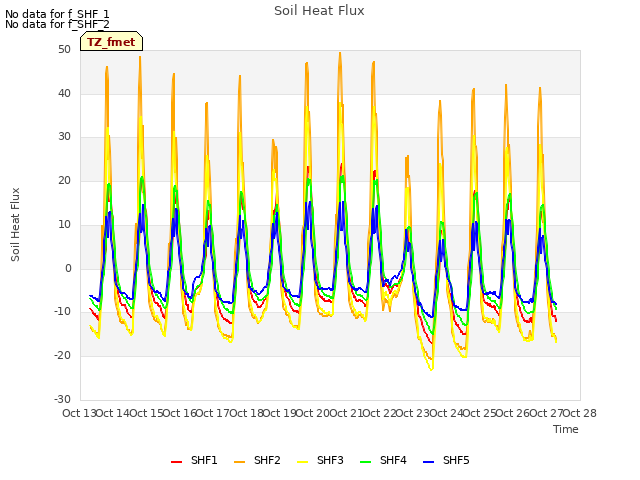Click the TZ_fmet annotation box
This screenshot has height=480, width=640.
coord(111,41)
